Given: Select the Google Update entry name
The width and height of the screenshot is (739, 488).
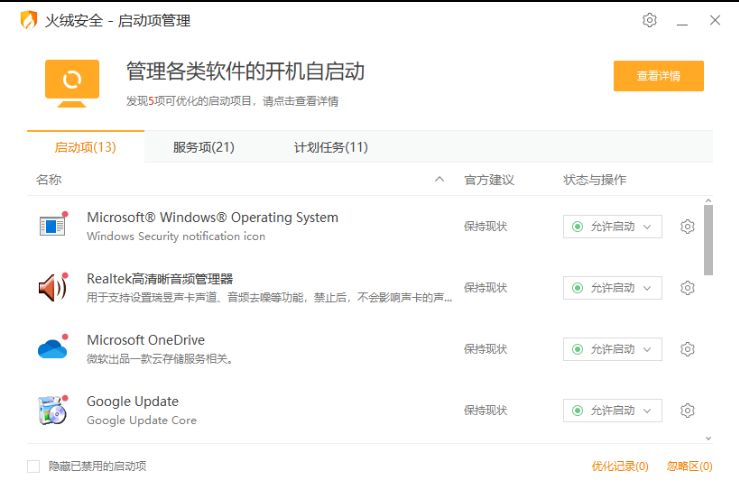Looking at the screenshot, I should 132,401.
